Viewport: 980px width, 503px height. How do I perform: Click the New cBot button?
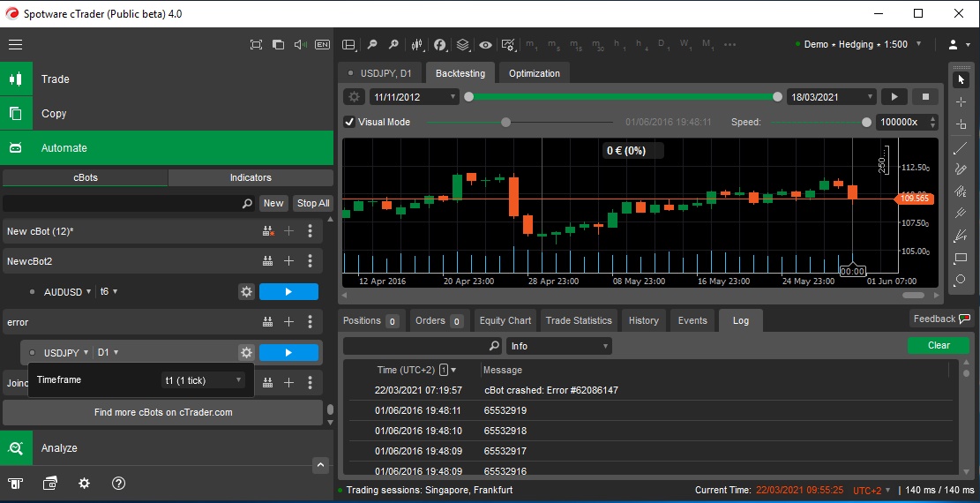(273, 203)
